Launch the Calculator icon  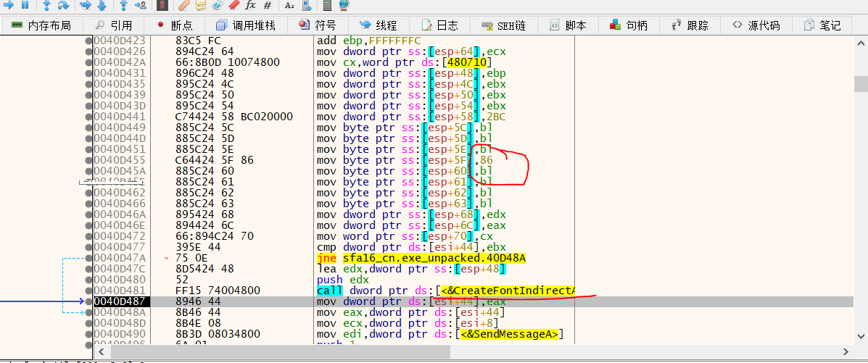coord(327,4)
